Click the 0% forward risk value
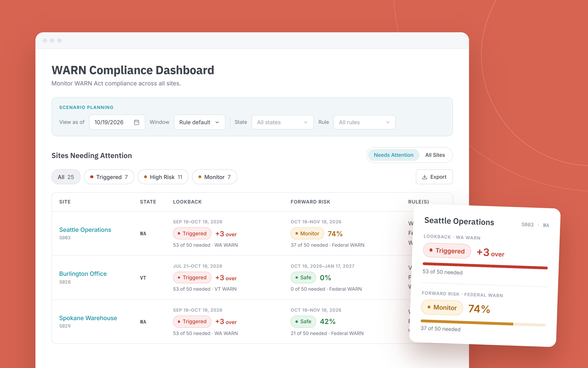 (x=325, y=278)
